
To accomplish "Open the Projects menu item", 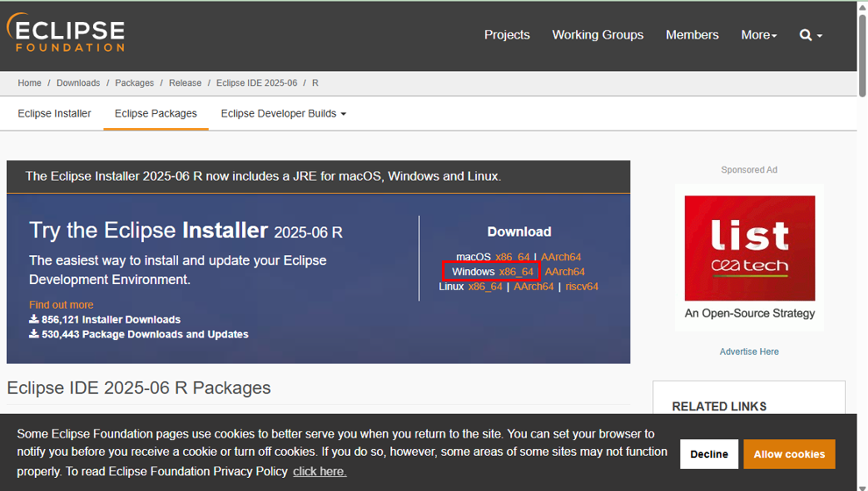I will (507, 35).
